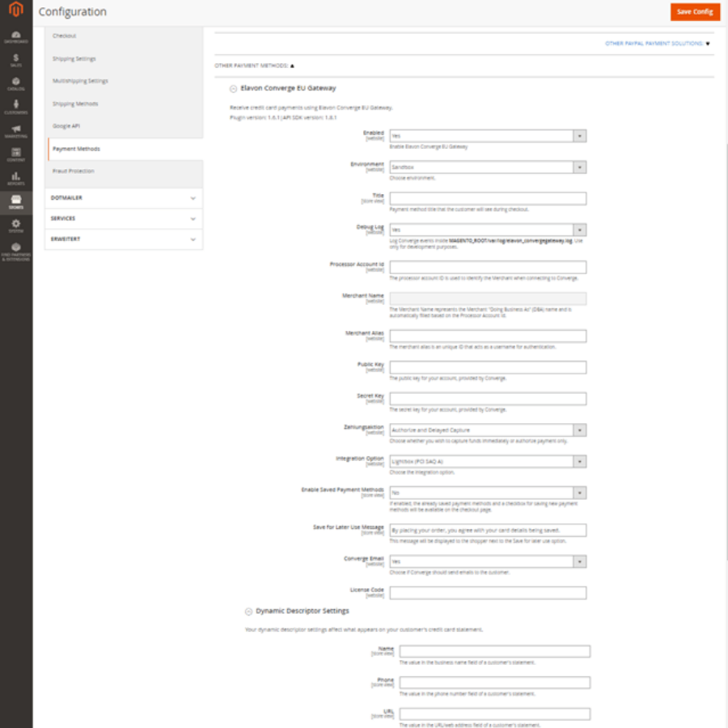The width and height of the screenshot is (728, 728).
Task: Open the Marketing sidebar icon
Action: (x=16, y=132)
